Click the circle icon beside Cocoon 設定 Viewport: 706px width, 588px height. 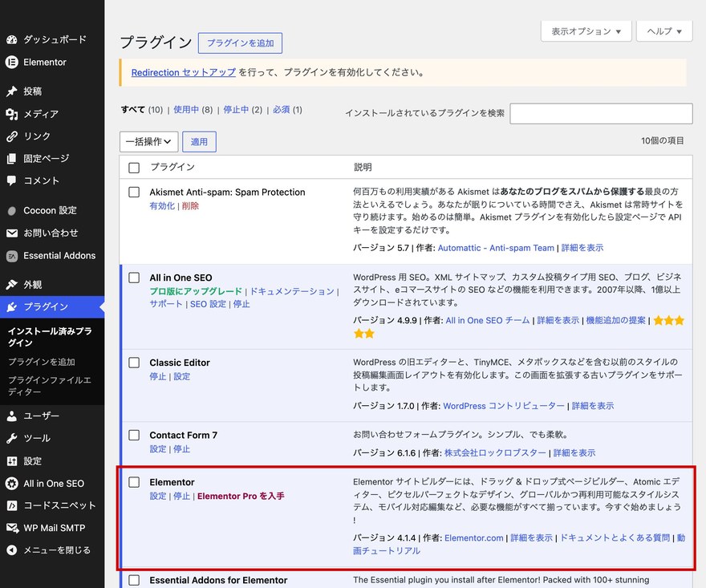coord(12,210)
